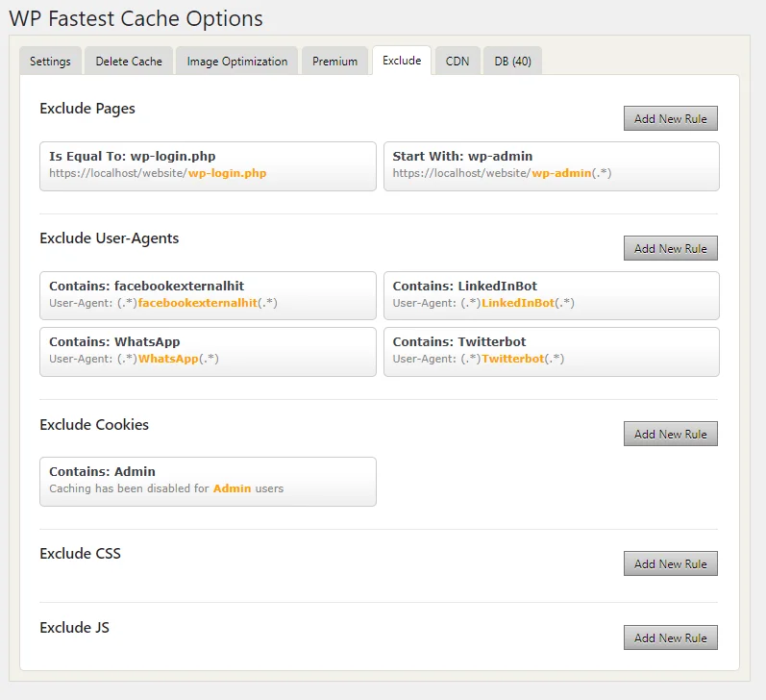
Task: Click the User-Agent facebookexternalhit pattern text
Action: (x=163, y=303)
